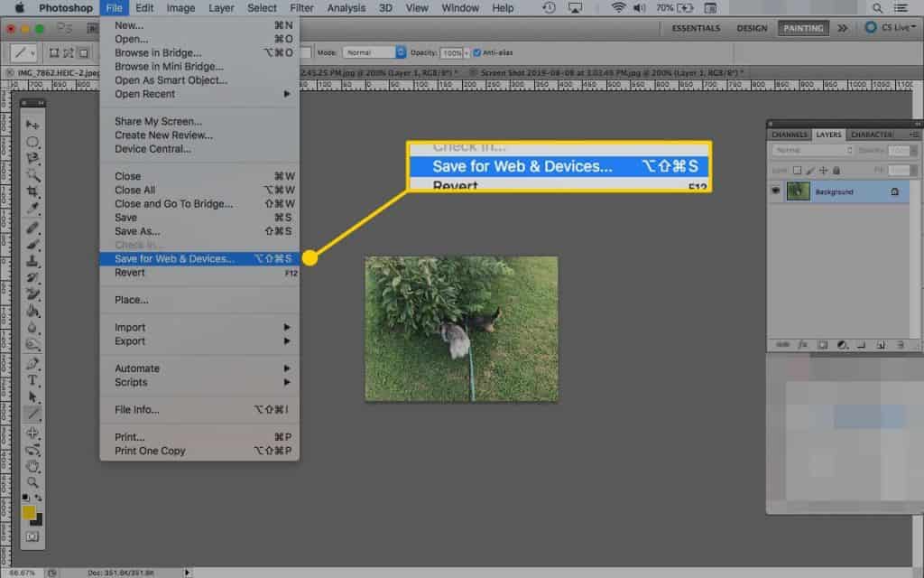This screenshot has width=924, height=578.
Task: Select the Essentials workspace
Action: (696, 28)
